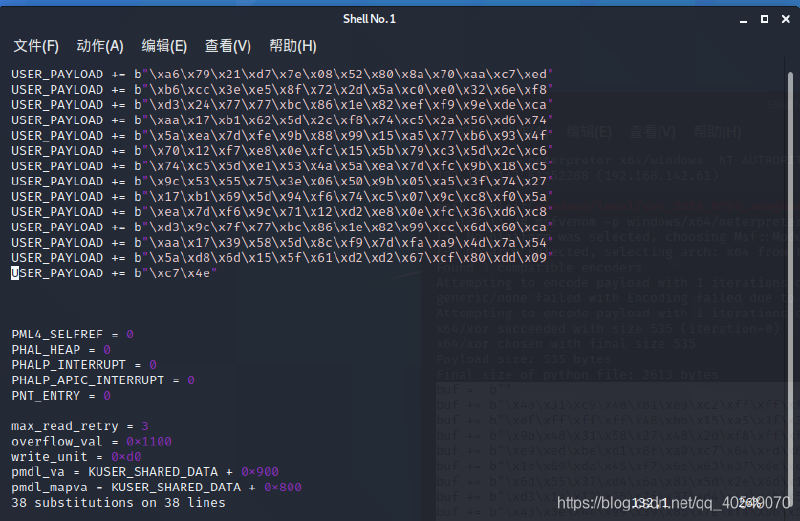
Task: Open the 查看(V) menu
Action: tap(228, 46)
